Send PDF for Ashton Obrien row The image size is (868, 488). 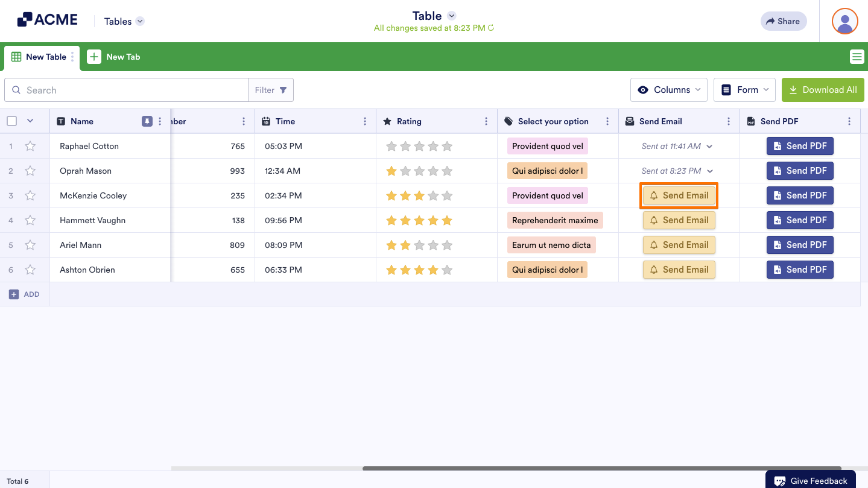(x=800, y=270)
